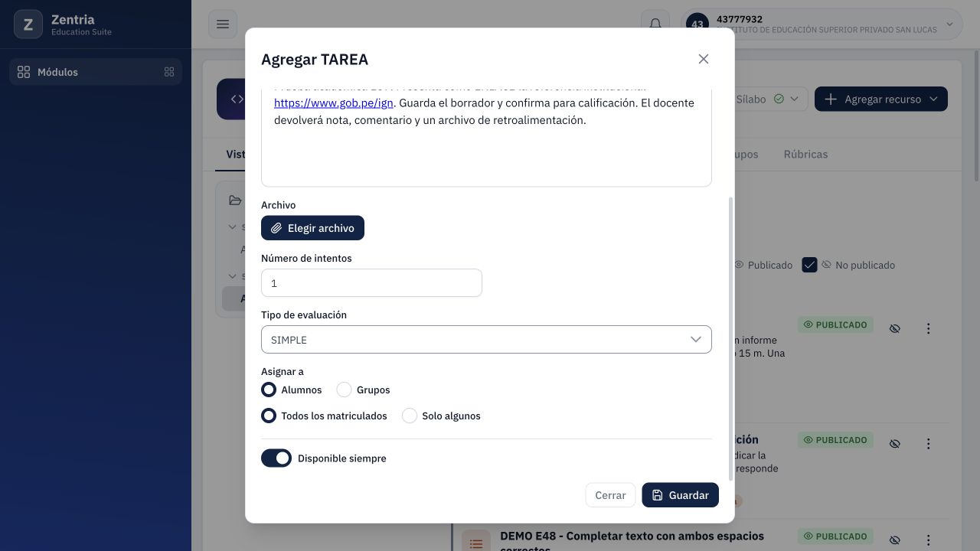Unpublish DEMO E48 using its eye-slash icon
Image resolution: width=980 pixels, height=551 pixels.
coord(894,540)
